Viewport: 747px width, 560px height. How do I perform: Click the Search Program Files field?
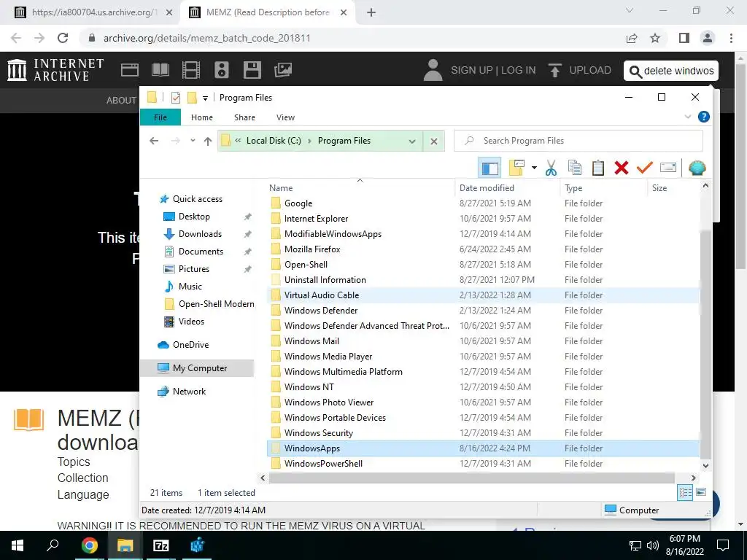click(x=578, y=141)
